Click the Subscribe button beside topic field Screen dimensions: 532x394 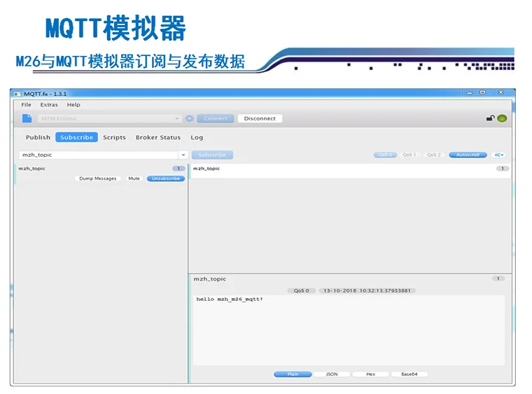[212, 155]
